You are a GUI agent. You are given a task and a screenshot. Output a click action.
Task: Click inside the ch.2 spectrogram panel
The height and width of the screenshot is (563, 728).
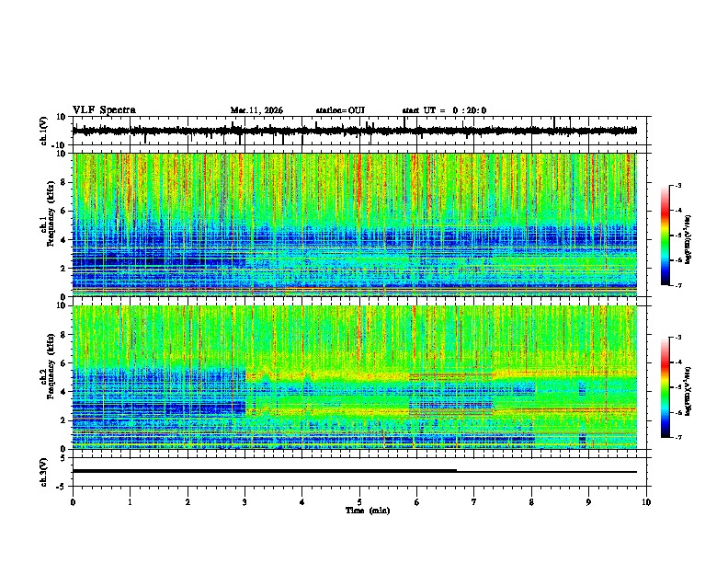tap(355, 377)
